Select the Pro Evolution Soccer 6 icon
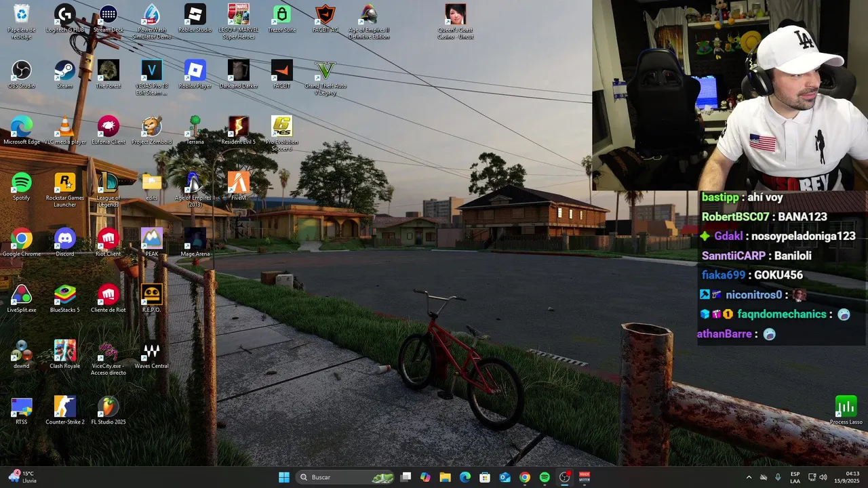 tap(282, 133)
